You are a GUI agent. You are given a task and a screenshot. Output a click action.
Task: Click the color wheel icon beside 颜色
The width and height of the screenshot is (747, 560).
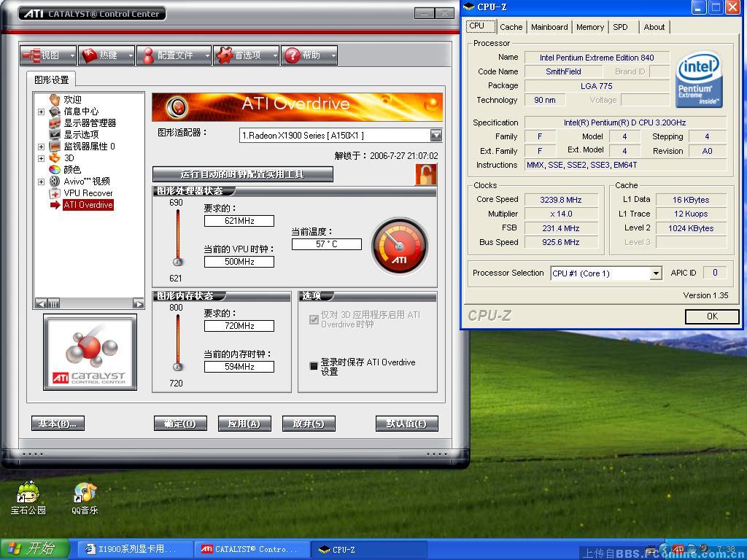point(55,169)
